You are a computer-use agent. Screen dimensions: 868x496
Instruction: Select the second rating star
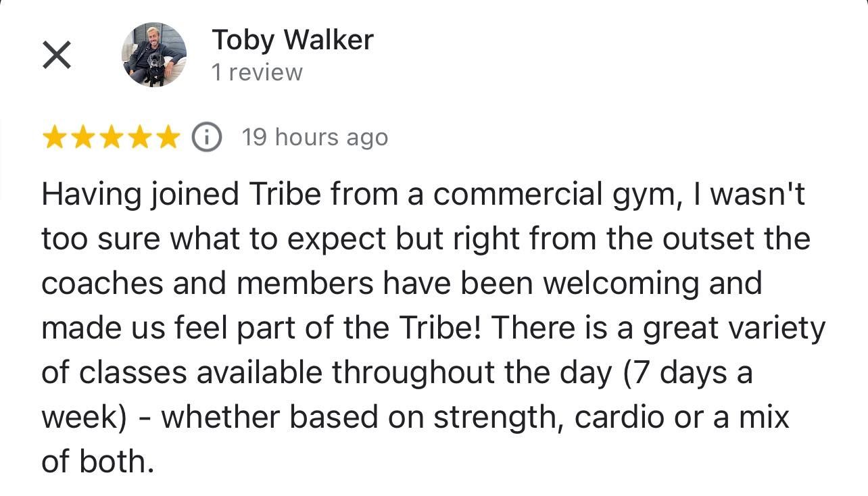[x=82, y=138]
